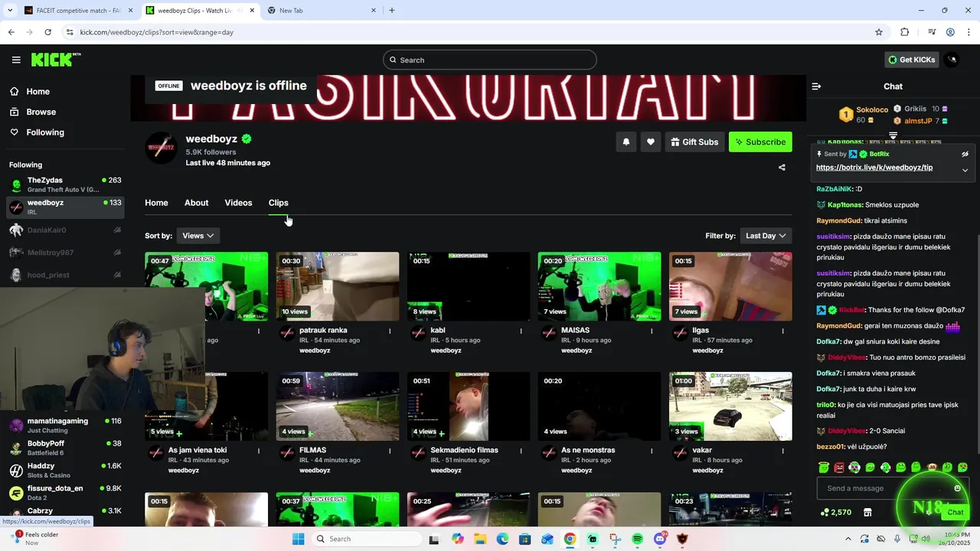Viewport: 980px width, 551px height.
Task: Open the Last Day filter dropdown
Action: pos(766,236)
